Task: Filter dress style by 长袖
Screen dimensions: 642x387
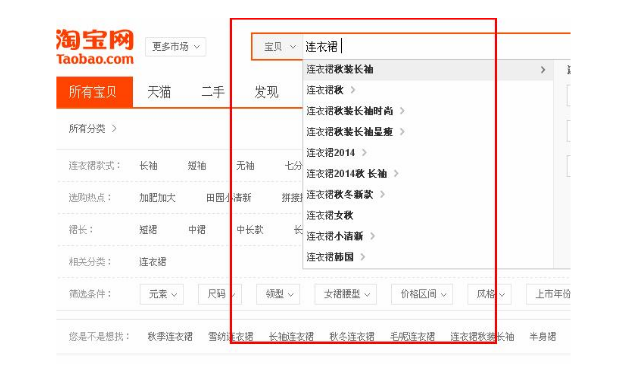Action: click(148, 166)
